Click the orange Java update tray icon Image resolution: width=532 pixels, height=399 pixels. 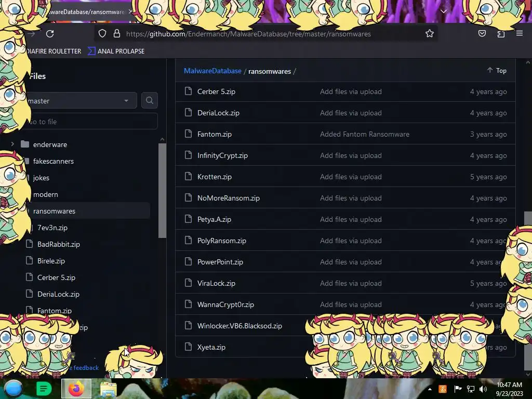tap(443, 389)
